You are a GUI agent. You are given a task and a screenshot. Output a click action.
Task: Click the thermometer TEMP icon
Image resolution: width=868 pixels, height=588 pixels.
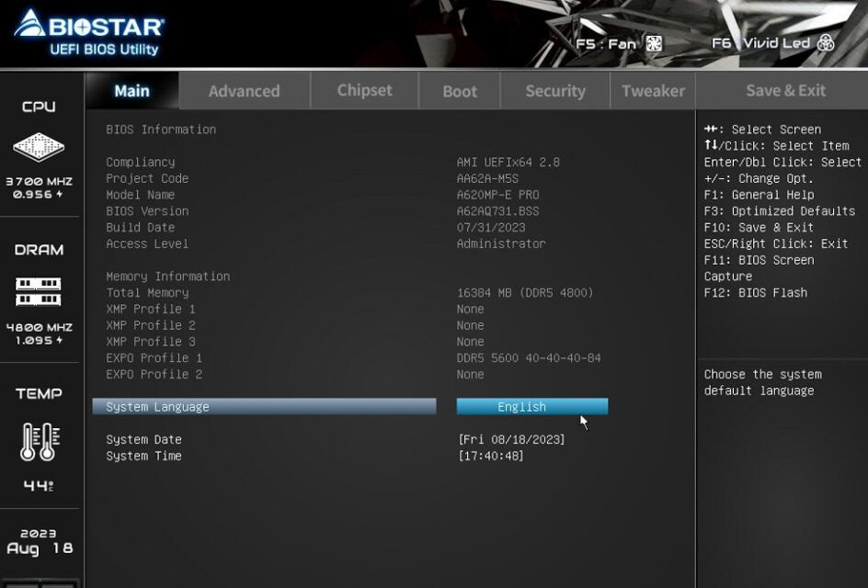tap(40, 441)
